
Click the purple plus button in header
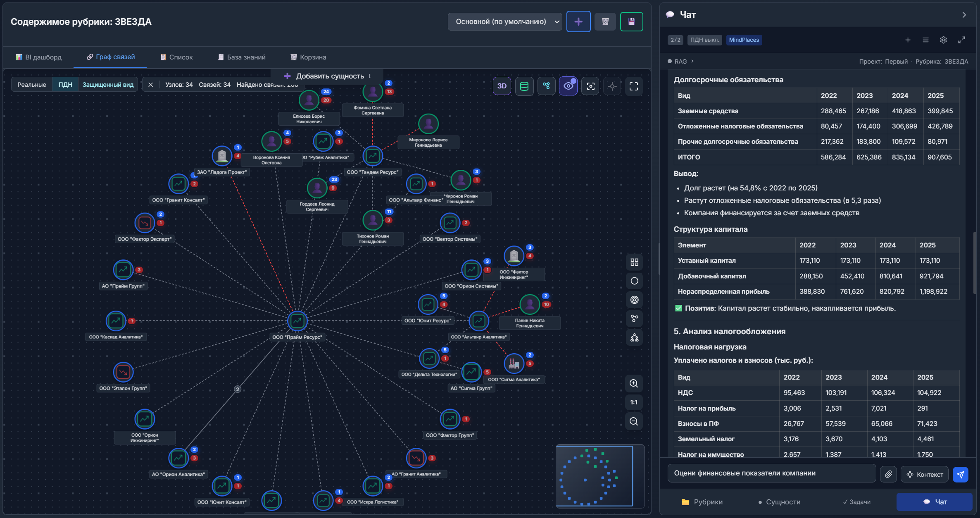[578, 21]
